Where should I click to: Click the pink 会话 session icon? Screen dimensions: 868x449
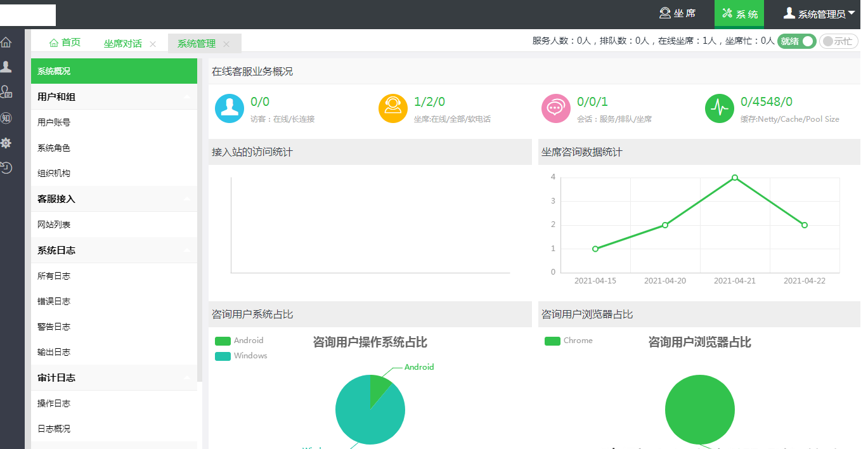click(x=555, y=108)
